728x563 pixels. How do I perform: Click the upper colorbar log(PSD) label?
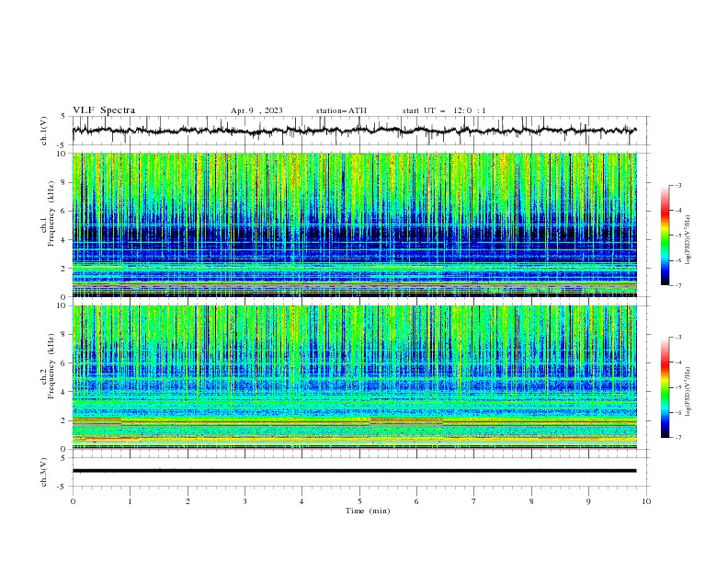pos(688,240)
